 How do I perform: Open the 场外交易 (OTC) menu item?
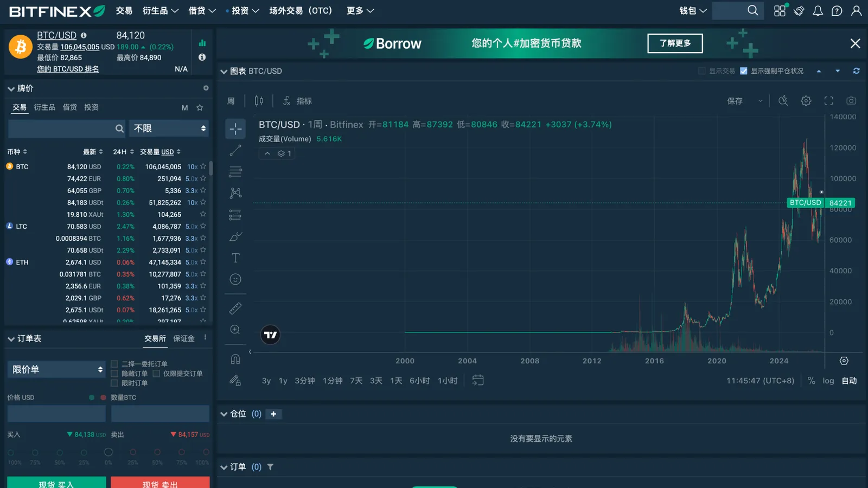[x=301, y=11]
